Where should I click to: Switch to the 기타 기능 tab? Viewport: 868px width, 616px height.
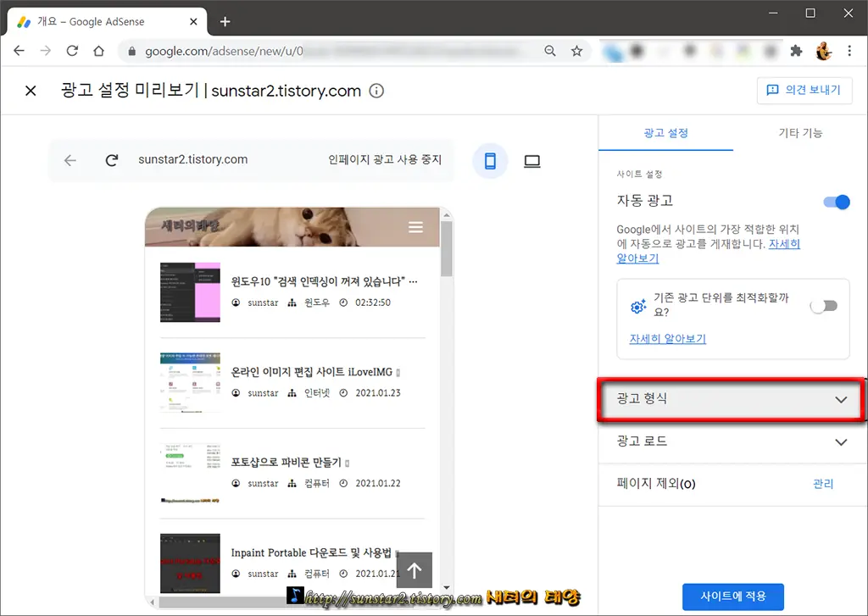(801, 133)
